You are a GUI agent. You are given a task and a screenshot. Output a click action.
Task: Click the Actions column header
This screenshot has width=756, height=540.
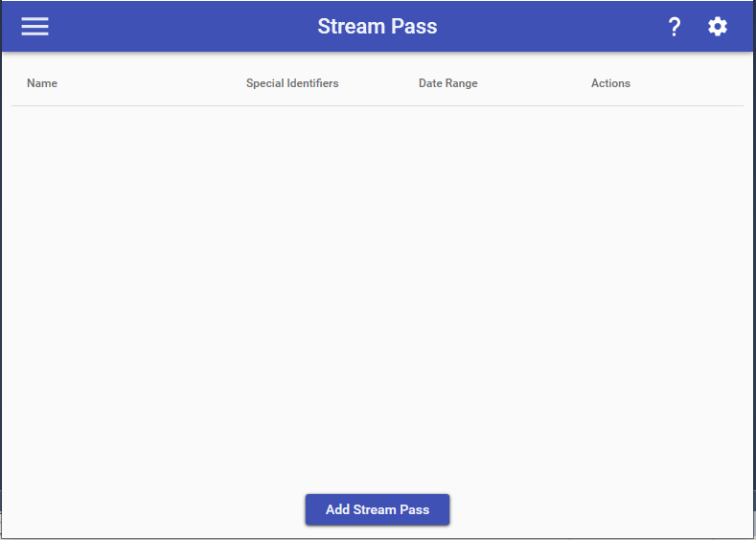(610, 83)
